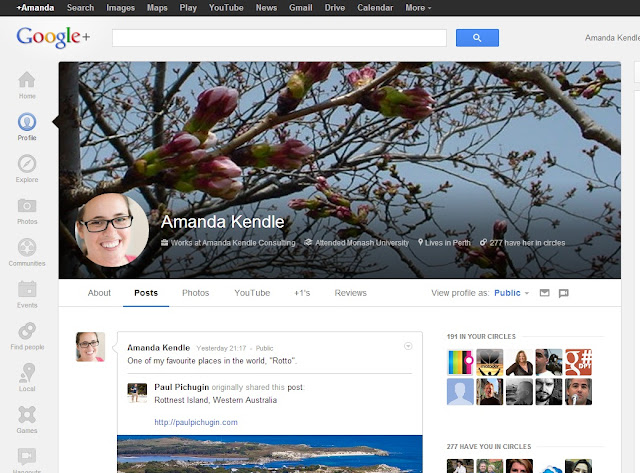Click the Public label on the post

264,348
